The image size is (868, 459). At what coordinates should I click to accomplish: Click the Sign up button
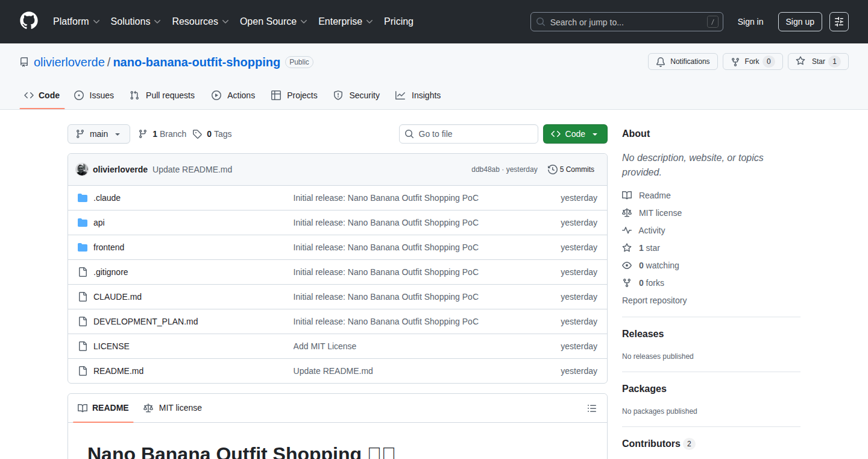(800, 22)
